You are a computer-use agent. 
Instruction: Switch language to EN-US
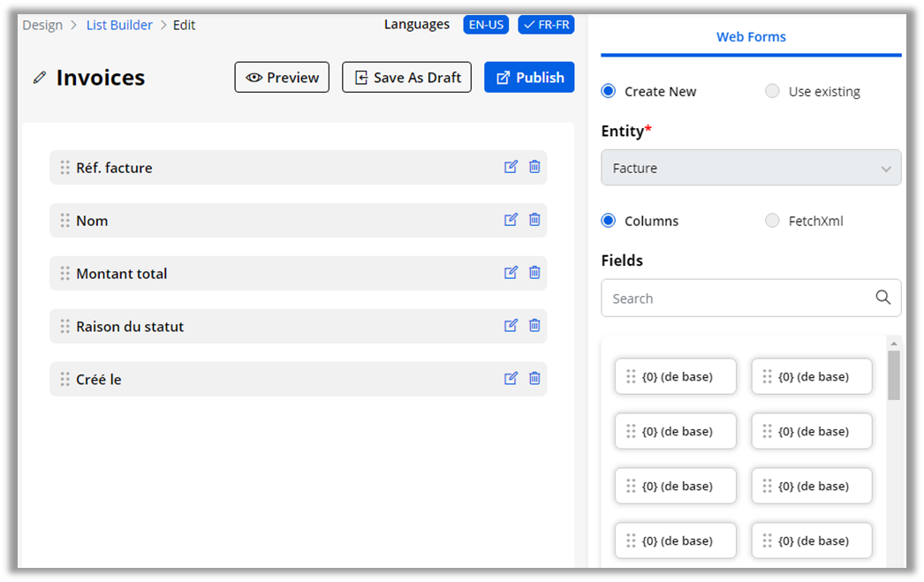tap(486, 25)
